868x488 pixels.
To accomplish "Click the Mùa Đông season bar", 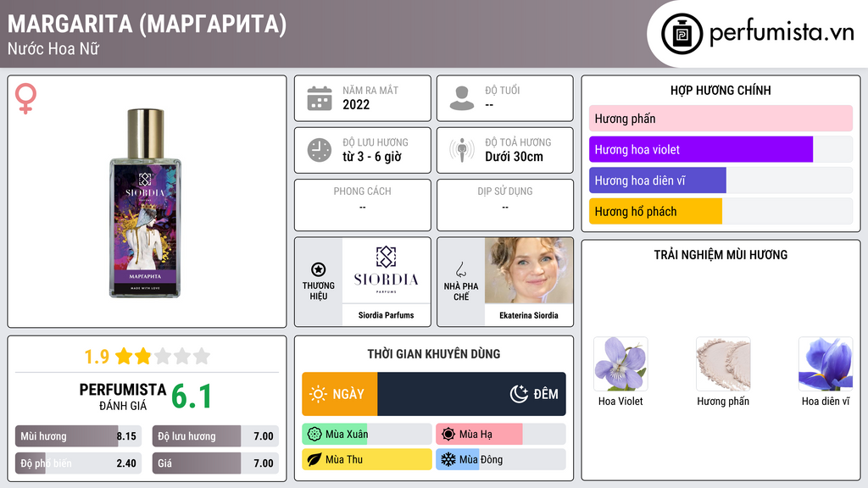I will [x=500, y=459].
